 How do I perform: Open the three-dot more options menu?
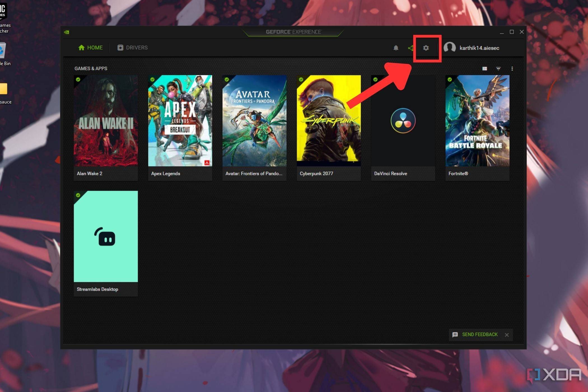click(x=512, y=69)
